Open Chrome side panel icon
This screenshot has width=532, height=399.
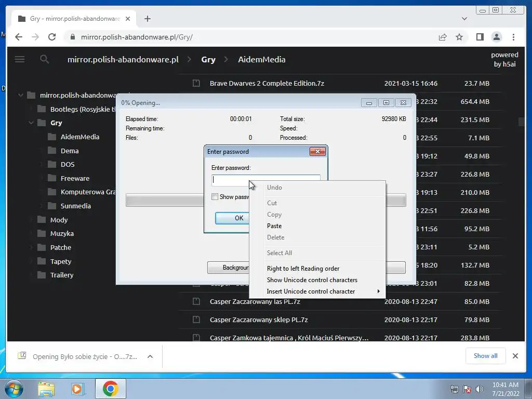480,37
